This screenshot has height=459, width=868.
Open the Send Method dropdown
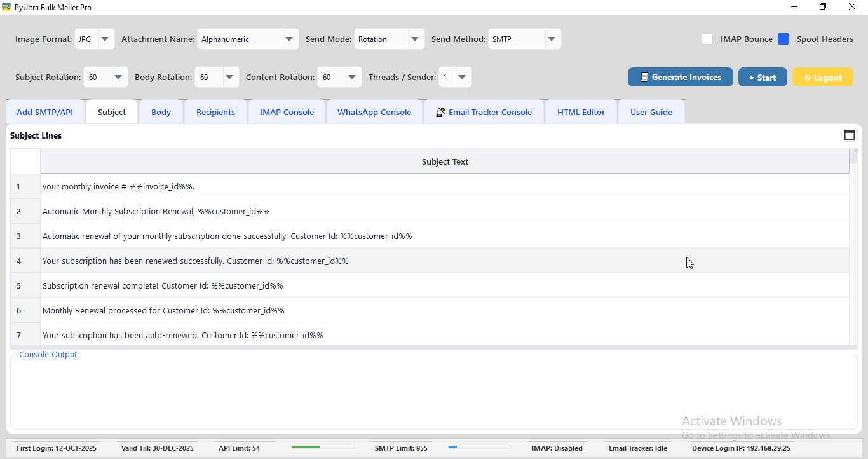(552, 39)
